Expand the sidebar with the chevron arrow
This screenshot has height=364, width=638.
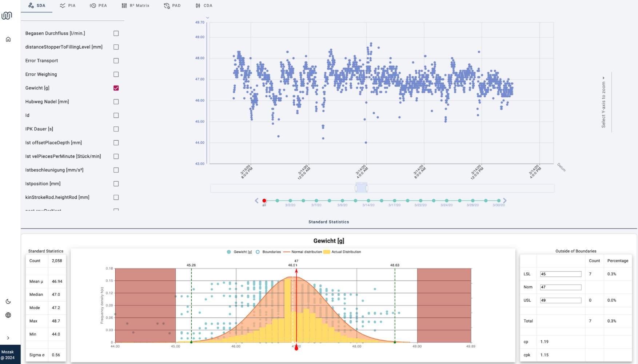(x=8, y=338)
